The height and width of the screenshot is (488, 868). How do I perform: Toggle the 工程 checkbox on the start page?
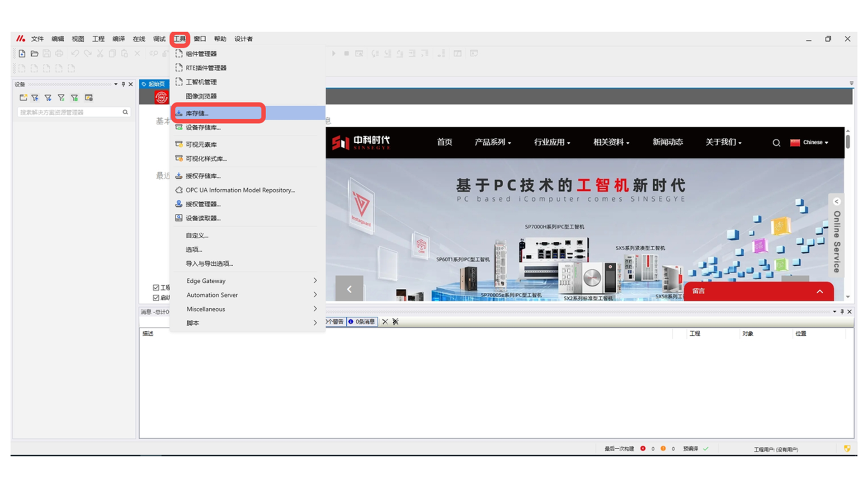tap(156, 287)
